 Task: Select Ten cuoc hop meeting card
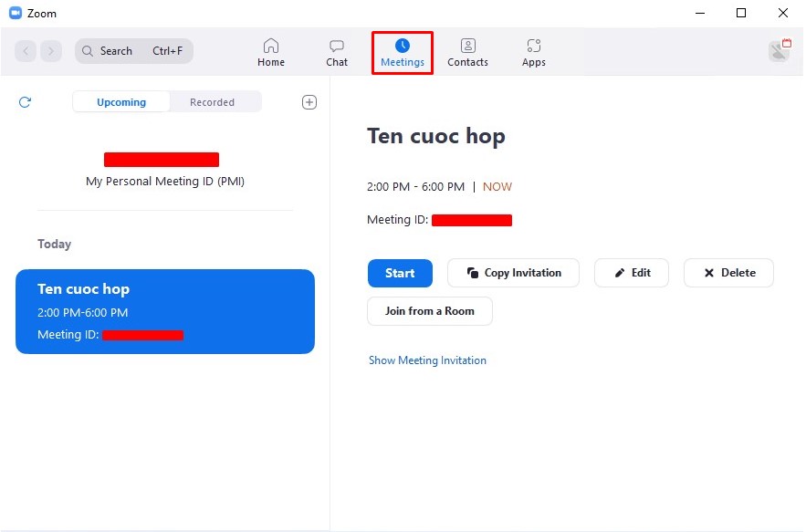point(165,311)
